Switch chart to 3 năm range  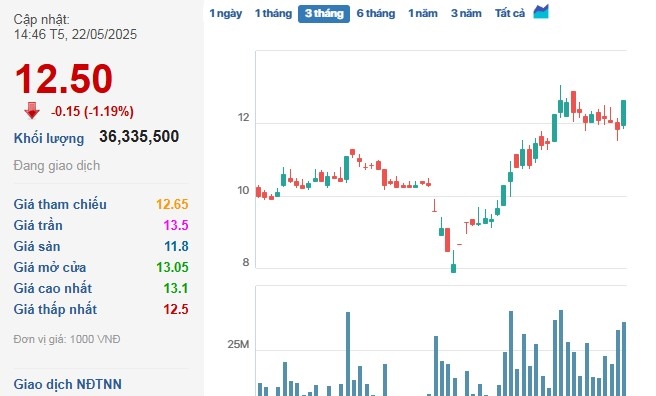coord(466,13)
